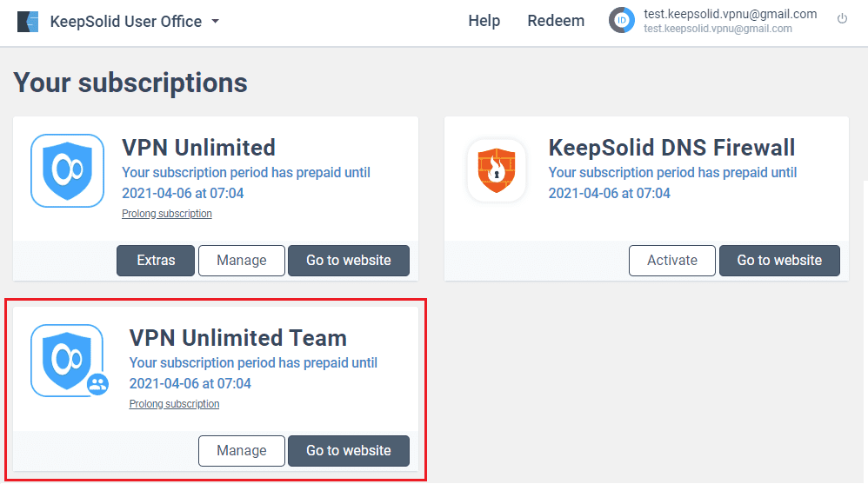Click Prolong subscription under VPN Unlimited

click(167, 214)
